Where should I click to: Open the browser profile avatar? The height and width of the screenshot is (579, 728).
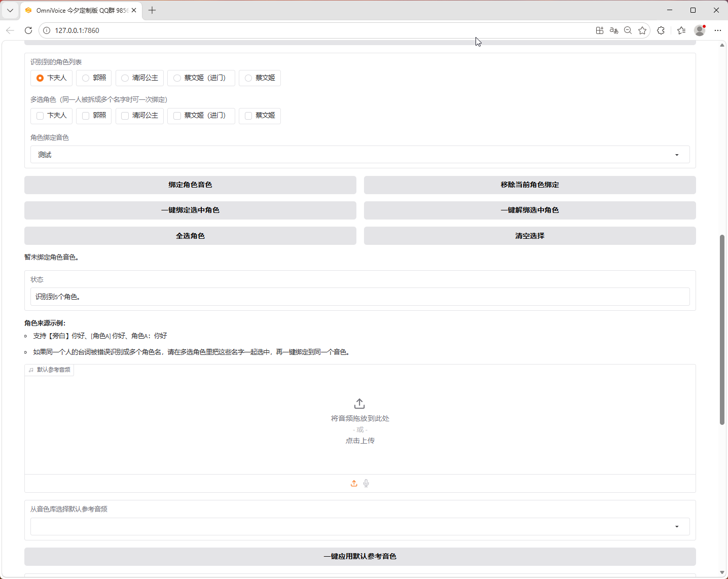click(x=700, y=30)
